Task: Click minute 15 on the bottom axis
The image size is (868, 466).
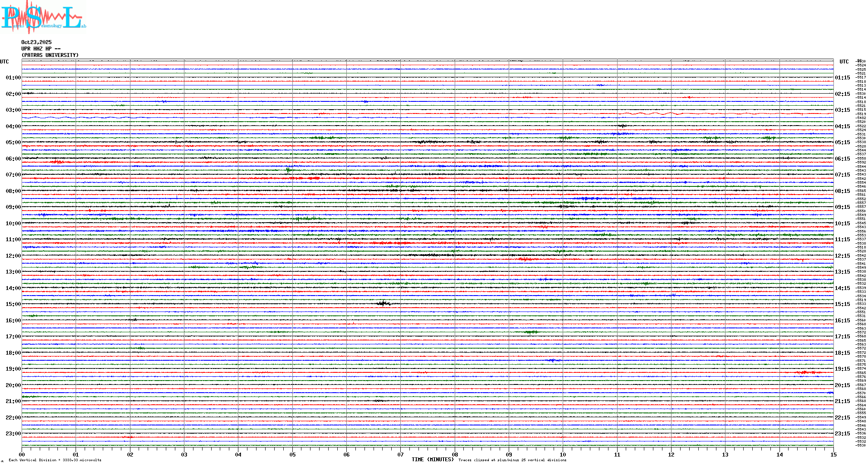Action: (x=833, y=454)
